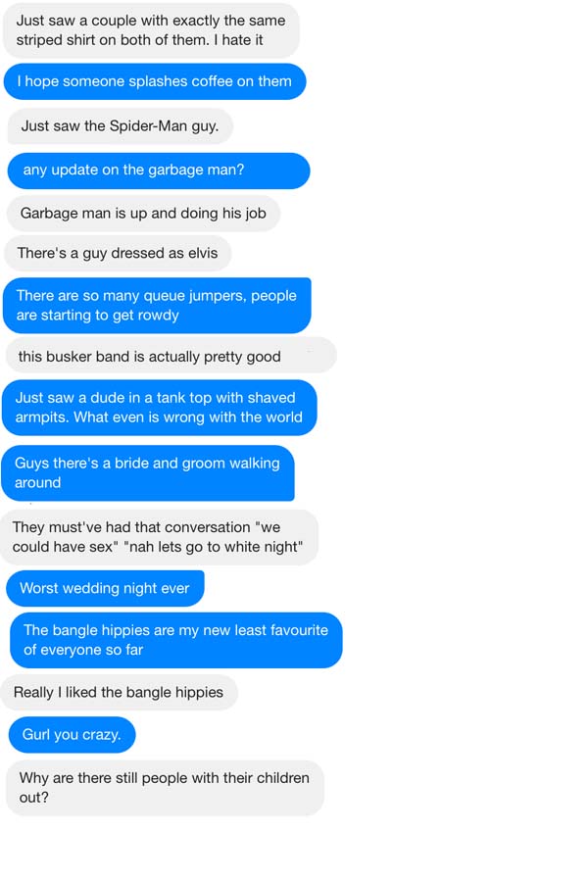This screenshot has width=588, height=882.
Task: Click the Spider-Man guy message
Action: pos(120,126)
